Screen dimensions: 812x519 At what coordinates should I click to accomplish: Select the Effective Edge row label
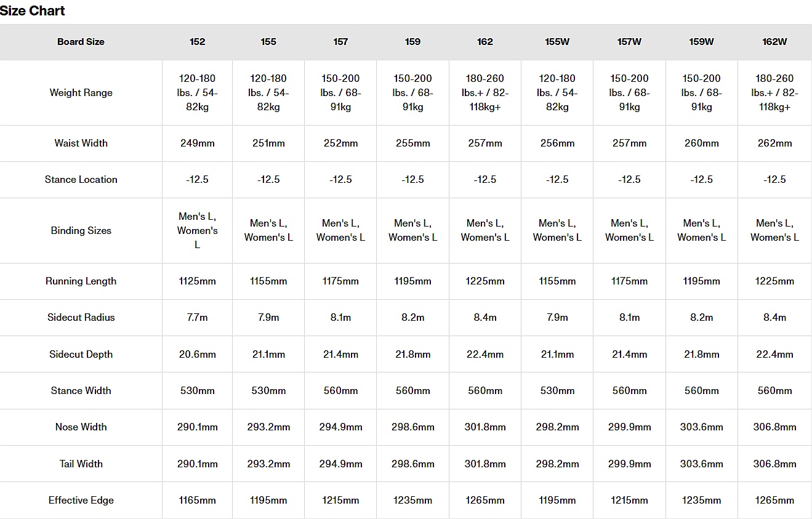(x=81, y=501)
